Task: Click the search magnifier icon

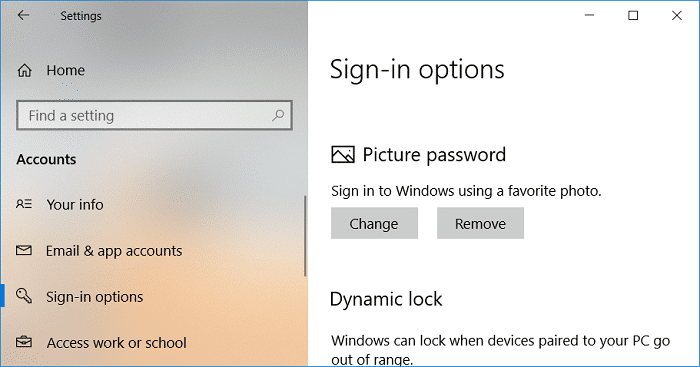Action: point(278,116)
